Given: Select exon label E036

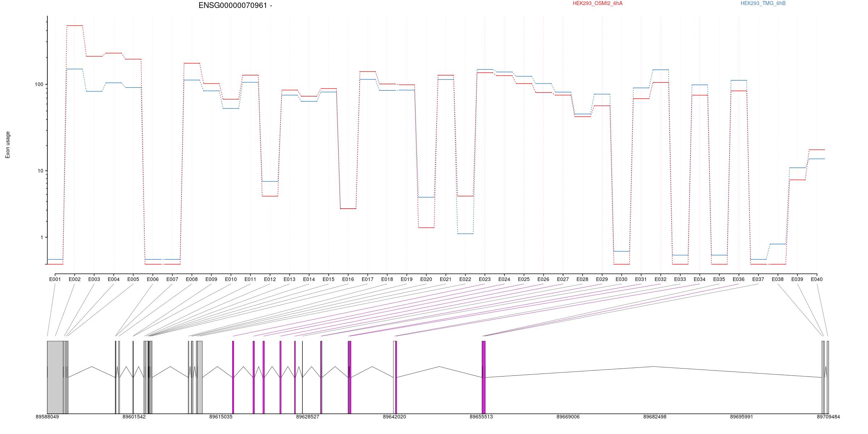Looking at the screenshot, I should [739, 279].
